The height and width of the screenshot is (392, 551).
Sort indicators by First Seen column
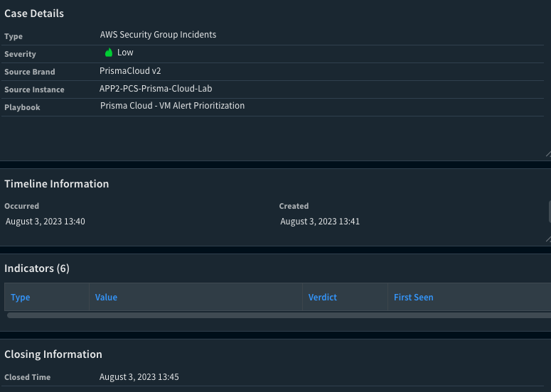(413, 297)
